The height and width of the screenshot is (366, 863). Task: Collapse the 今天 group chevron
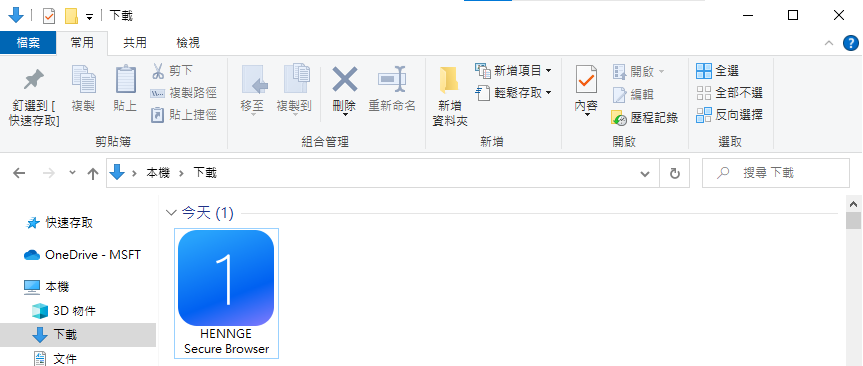[x=171, y=213]
